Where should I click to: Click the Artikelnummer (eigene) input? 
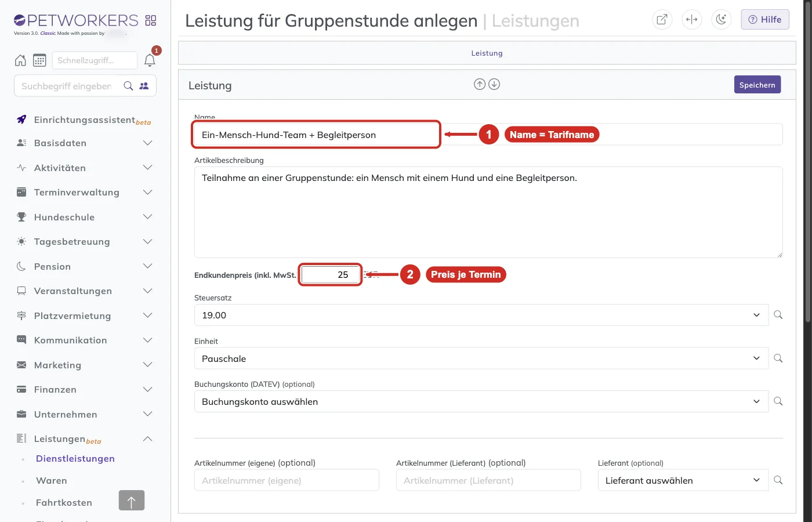click(287, 480)
